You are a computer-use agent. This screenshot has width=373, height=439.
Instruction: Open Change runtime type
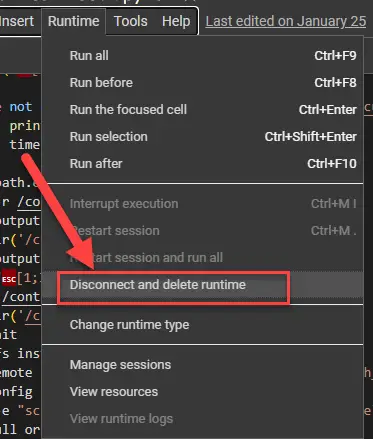pos(202,325)
